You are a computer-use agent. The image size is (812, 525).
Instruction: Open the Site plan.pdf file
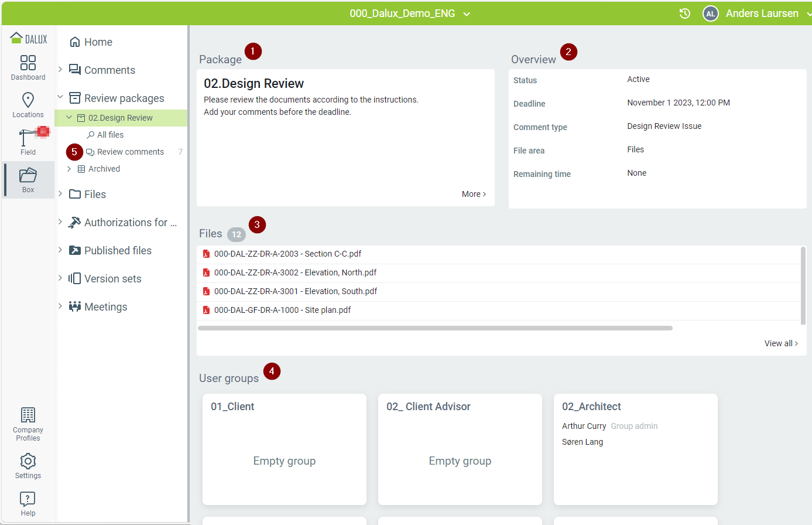coord(282,310)
